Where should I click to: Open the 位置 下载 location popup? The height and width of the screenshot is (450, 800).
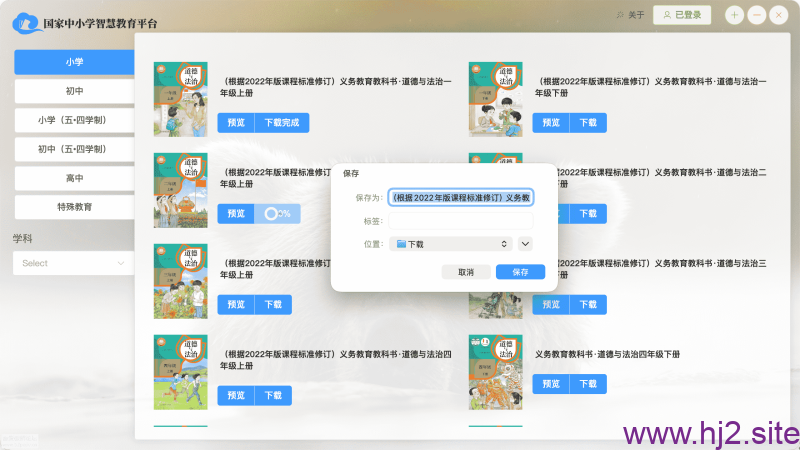point(451,244)
